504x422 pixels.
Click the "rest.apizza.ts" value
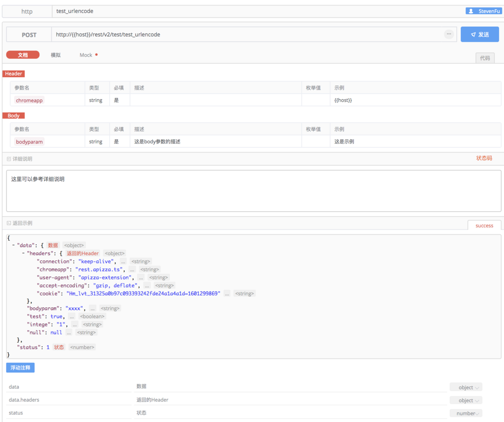click(x=99, y=269)
